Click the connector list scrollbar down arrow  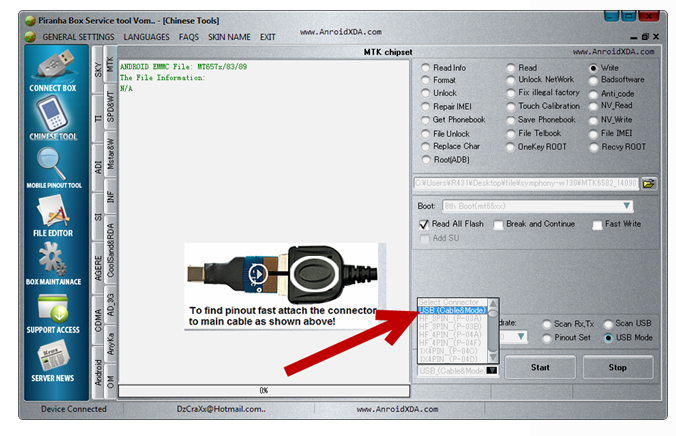pyautogui.click(x=493, y=357)
